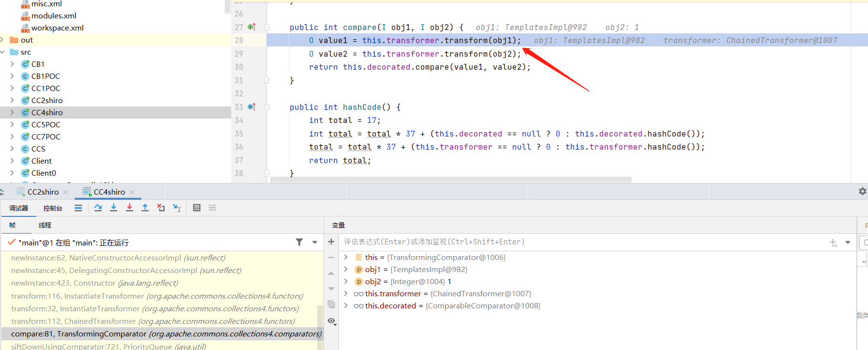Select CC4shiro debug tab
This screenshot has width=868, height=350.
pyautogui.click(x=109, y=192)
